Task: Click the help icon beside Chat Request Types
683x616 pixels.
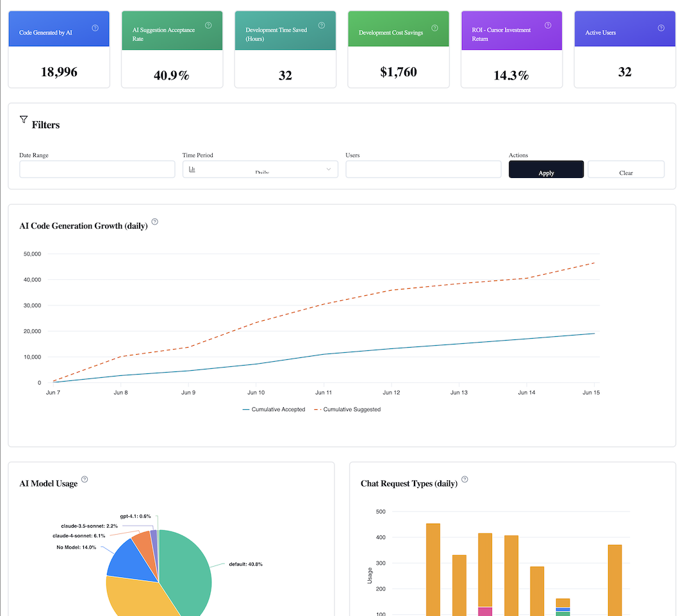Action: [465, 478]
